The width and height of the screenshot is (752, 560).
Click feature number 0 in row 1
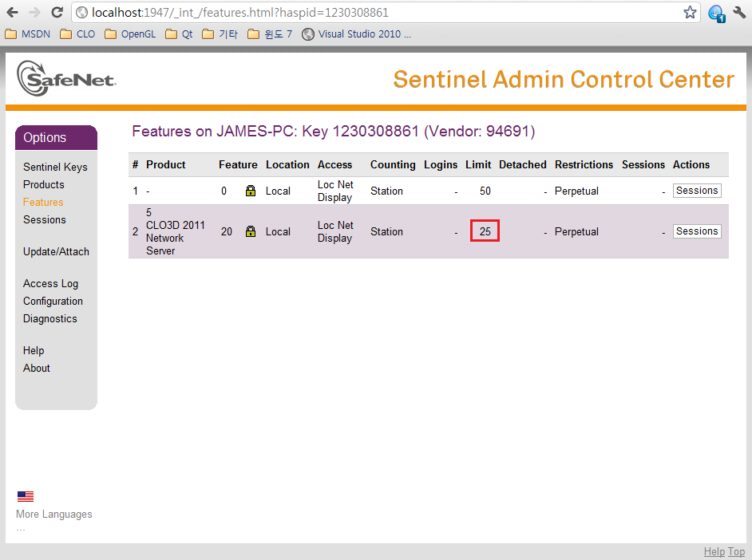(224, 191)
